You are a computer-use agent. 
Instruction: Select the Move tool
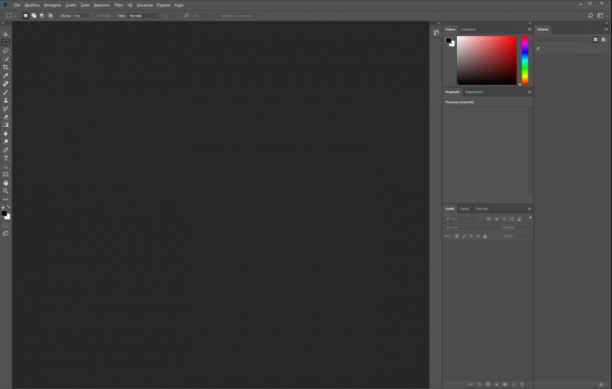[5, 34]
